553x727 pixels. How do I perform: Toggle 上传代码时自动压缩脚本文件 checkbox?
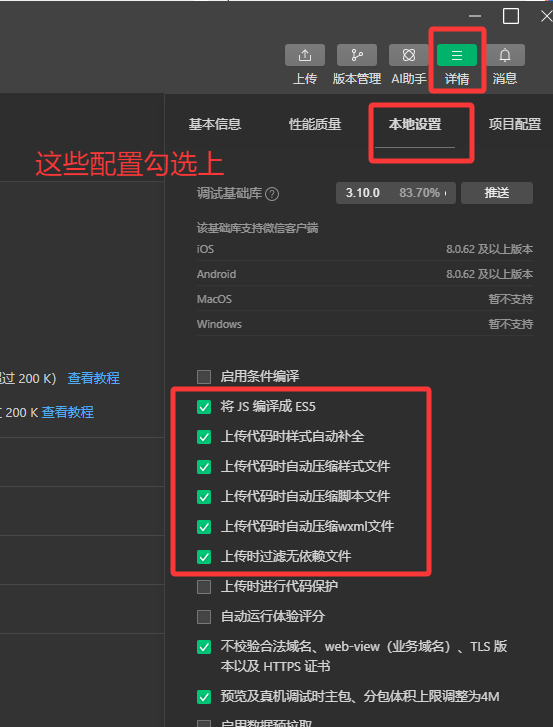pos(204,497)
